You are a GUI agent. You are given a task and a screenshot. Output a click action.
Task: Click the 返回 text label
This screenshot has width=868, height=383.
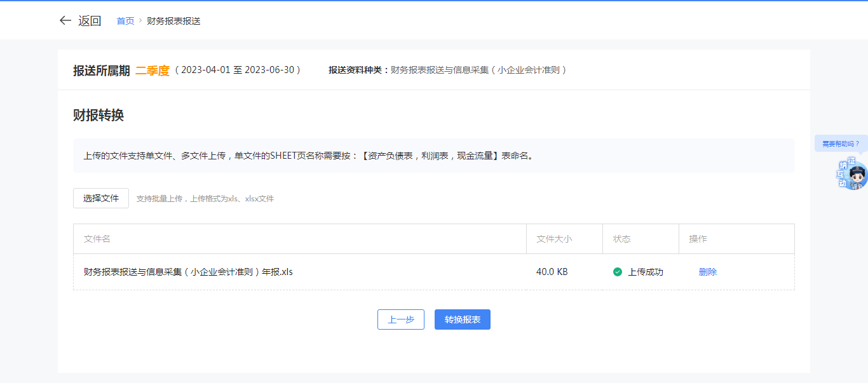click(x=90, y=21)
